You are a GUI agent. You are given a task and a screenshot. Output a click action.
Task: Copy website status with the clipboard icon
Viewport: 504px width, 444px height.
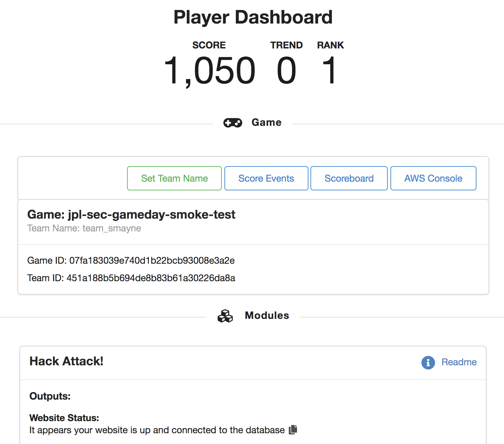(x=293, y=430)
